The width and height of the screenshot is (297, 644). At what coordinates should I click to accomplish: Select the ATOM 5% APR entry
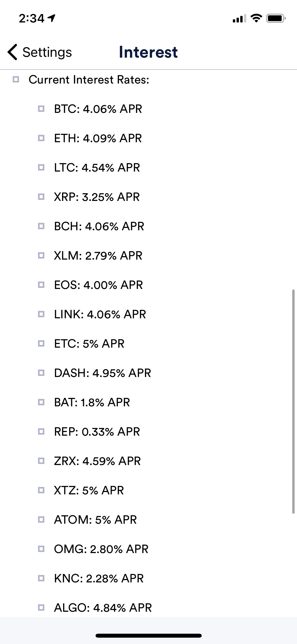95,520
